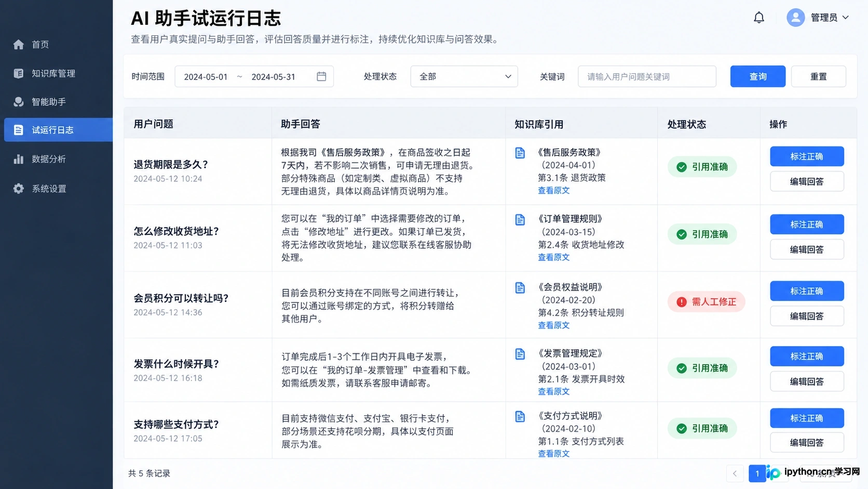Click the green check icon in 退货期限 row
The width and height of the screenshot is (868, 489).
(x=682, y=167)
